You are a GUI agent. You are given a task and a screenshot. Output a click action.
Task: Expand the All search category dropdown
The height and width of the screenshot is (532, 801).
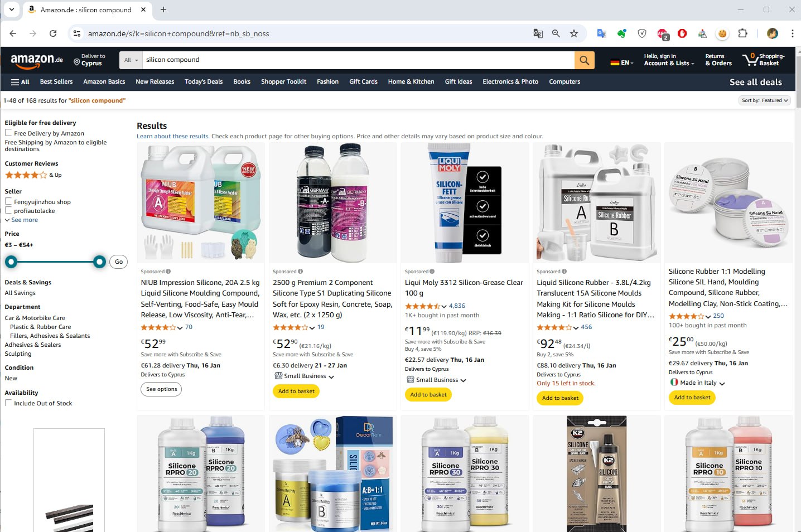click(x=131, y=60)
